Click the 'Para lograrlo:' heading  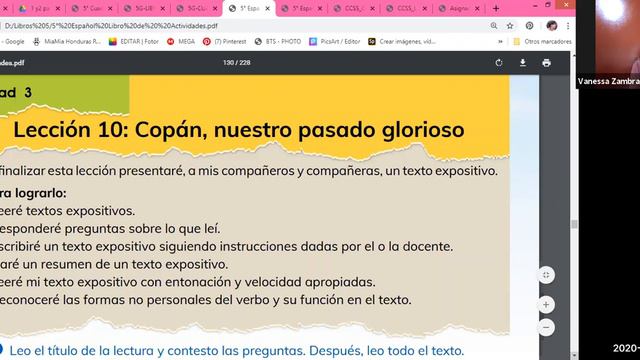33,193
